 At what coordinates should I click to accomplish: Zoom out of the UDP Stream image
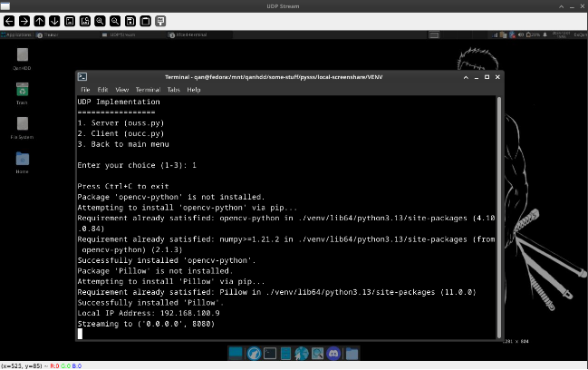tap(115, 21)
